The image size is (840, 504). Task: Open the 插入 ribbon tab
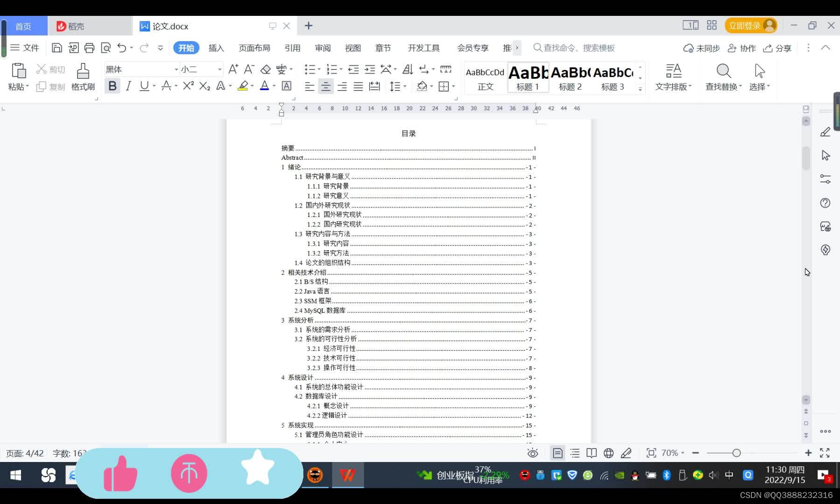click(x=216, y=48)
